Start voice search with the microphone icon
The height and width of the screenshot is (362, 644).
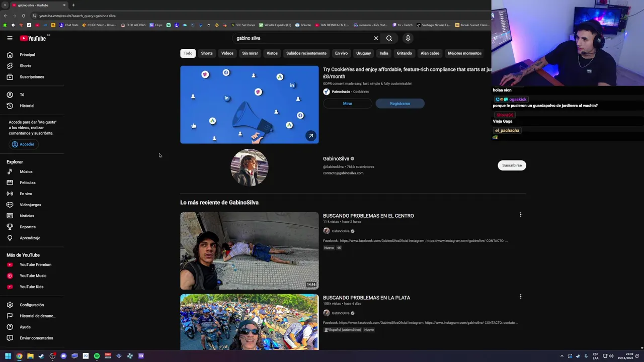408,38
